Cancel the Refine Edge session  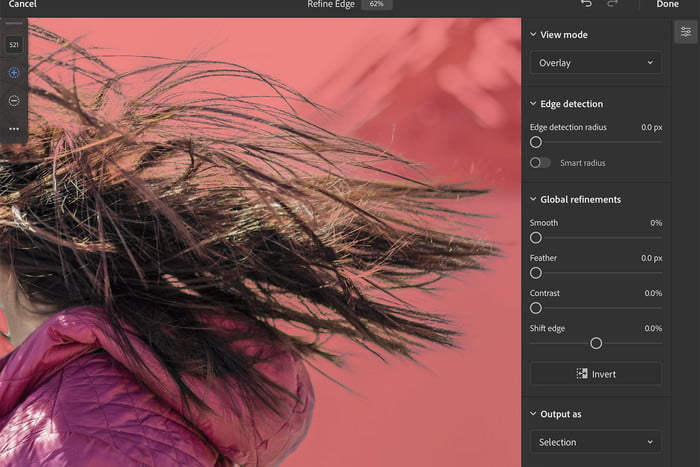tap(22, 4)
